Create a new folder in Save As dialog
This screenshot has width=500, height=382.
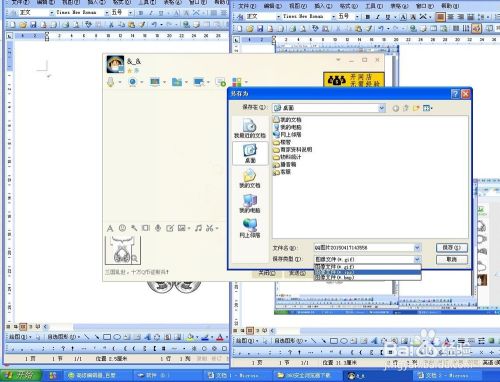pyautogui.click(x=416, y=108)
